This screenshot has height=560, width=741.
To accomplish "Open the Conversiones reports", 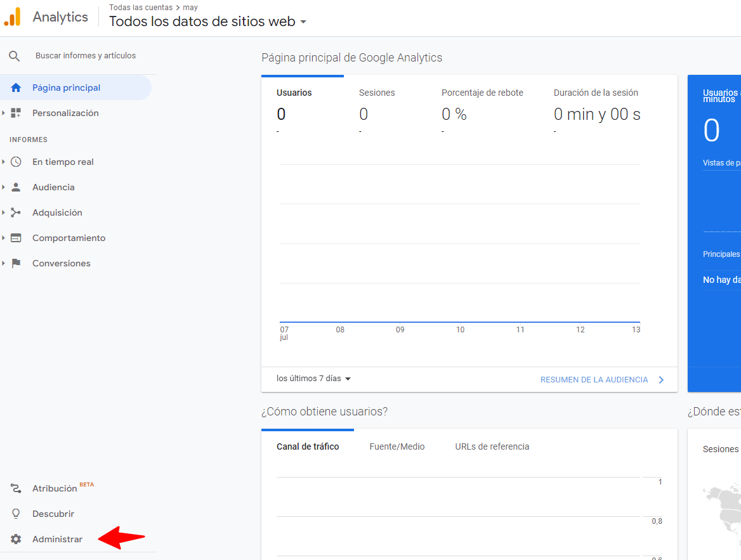I will [x=61, y=263].
